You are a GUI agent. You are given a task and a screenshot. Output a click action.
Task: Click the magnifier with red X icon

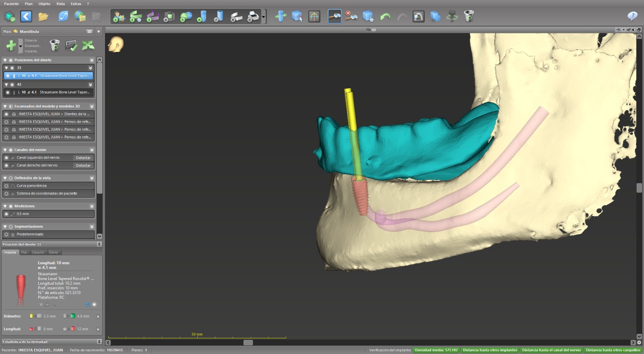pyautogui.click(x=351, y=16)
